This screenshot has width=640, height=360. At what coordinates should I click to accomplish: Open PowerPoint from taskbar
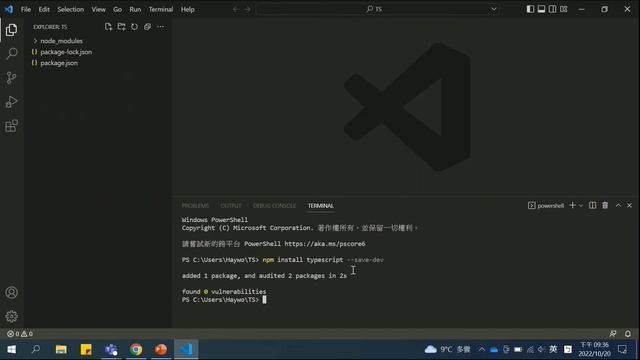(x=161, y=349)
